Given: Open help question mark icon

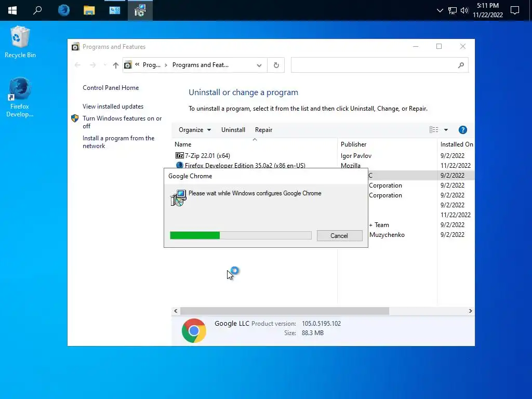Looking at the screenshot, I should coord(462,130).
